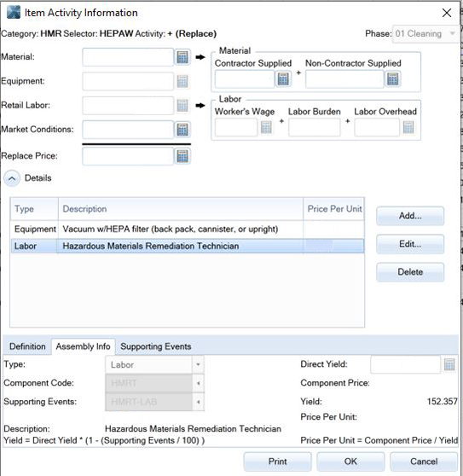Switch to the Definition tab

coord(27,346)
